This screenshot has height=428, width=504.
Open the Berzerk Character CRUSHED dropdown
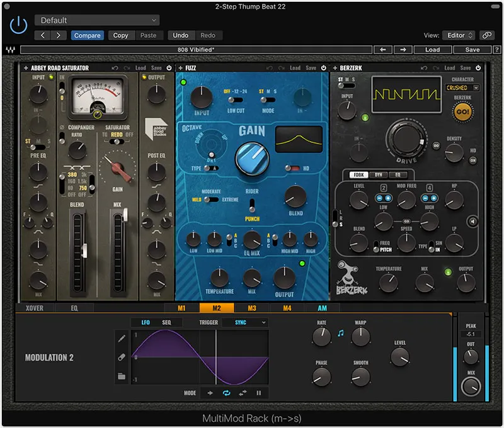[462, 87]
